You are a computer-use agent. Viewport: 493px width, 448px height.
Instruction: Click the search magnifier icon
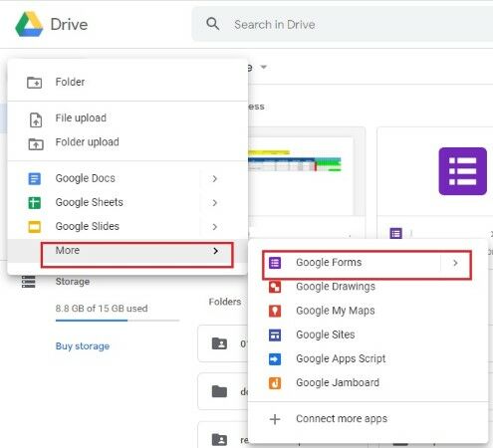point(213,24)
